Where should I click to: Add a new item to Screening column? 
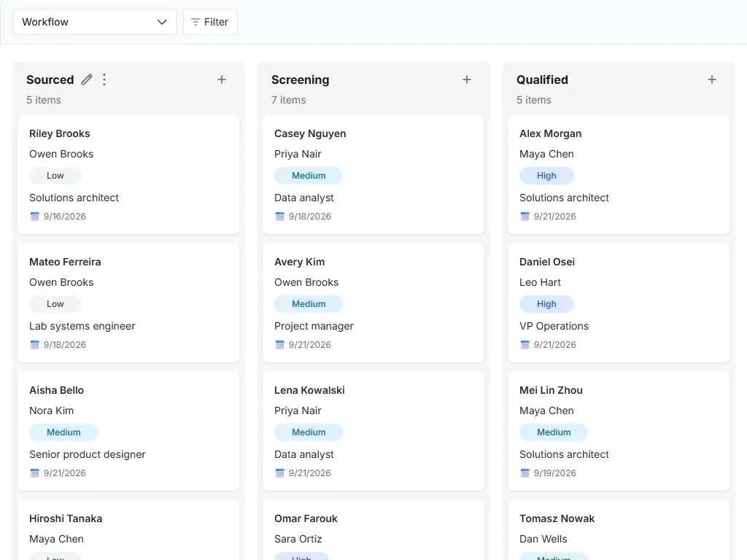[x=467, y=79]
